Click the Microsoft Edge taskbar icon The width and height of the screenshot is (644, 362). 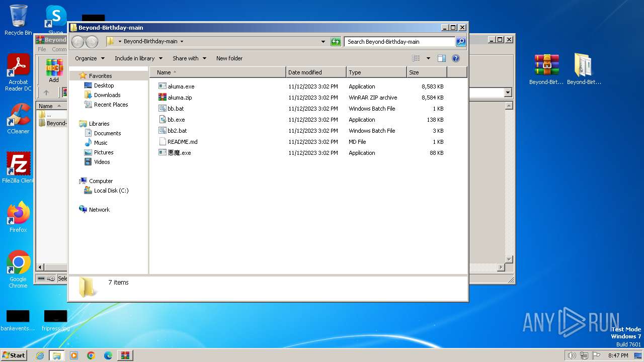pos(108,355)
